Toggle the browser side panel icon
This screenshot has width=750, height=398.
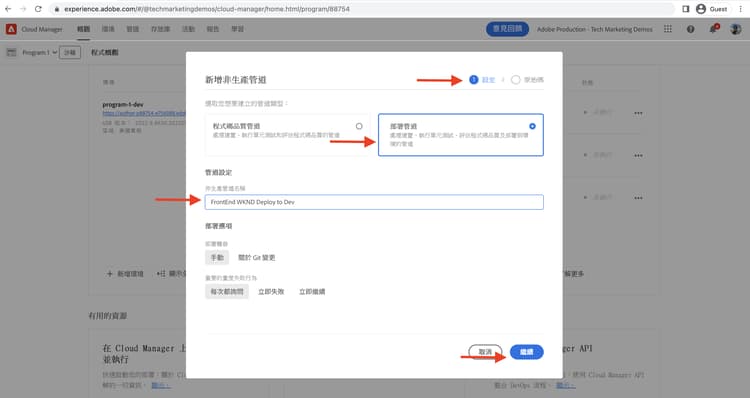click(685, 9)
